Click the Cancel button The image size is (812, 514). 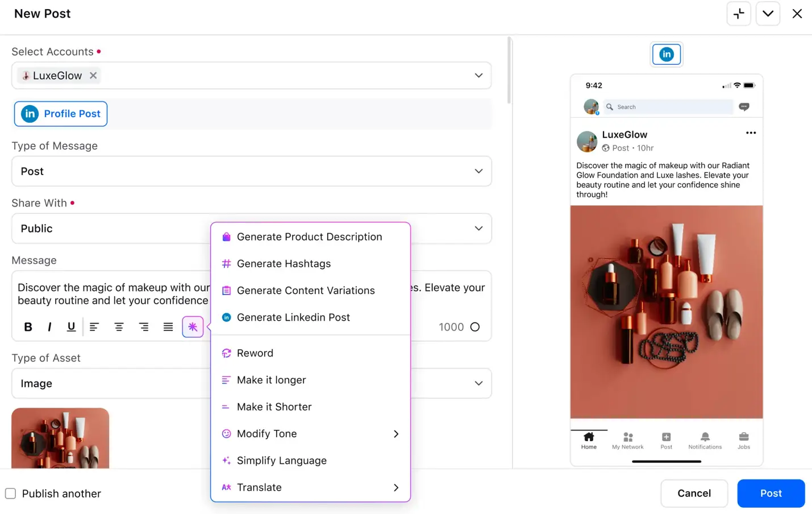click(x=694, y=493)
